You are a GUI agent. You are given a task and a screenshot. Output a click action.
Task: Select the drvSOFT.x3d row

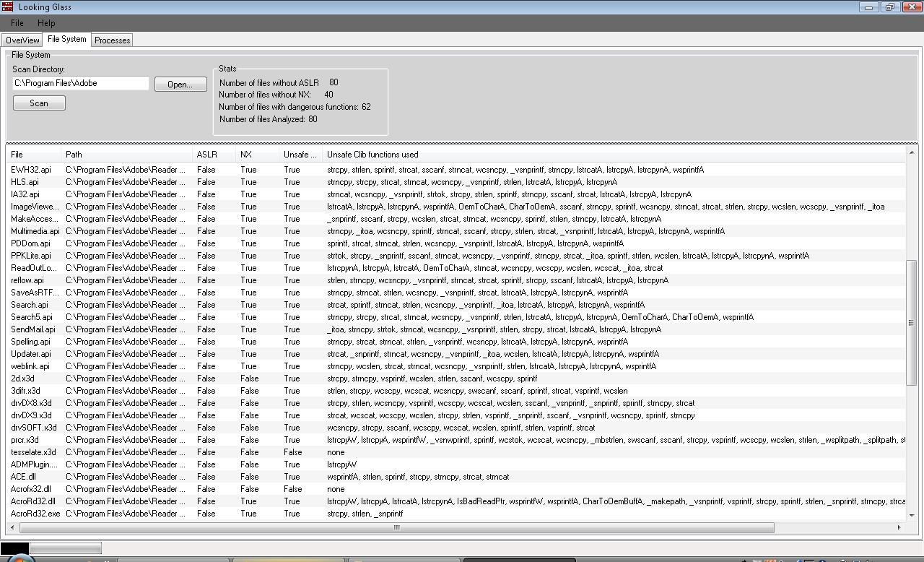click(x=456, y=428)
